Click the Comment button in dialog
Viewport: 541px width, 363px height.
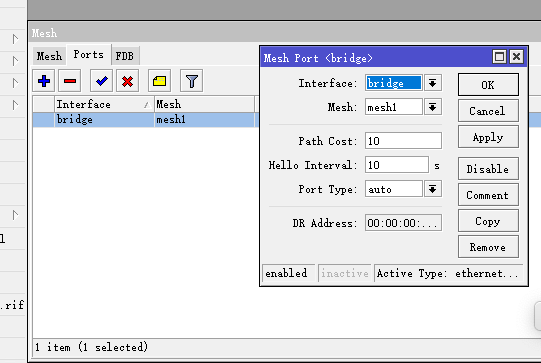[x=488, y=195]
